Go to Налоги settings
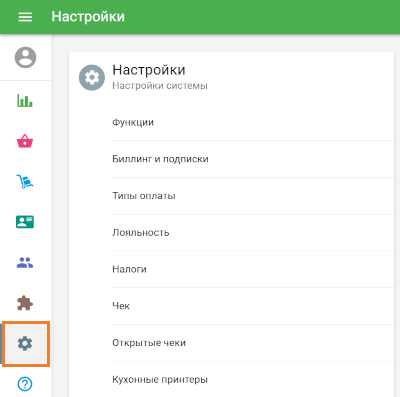The width and height of the screenshot is (400, 397). coord(253,269)
